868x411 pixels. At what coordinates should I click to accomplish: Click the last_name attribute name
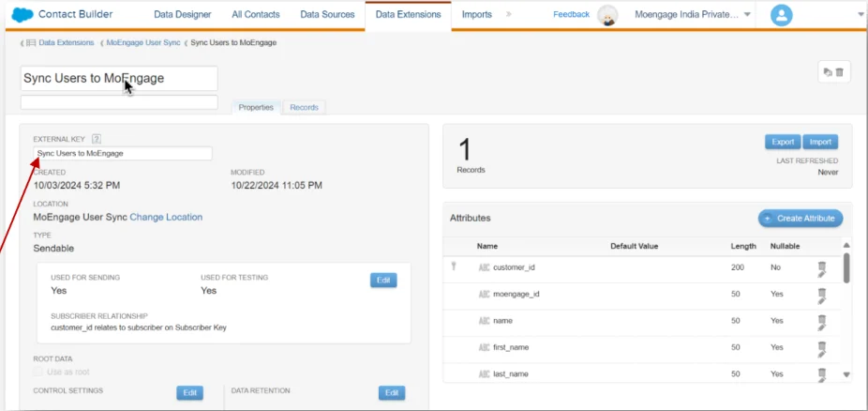pyautogui.click(x=510, y=373)
